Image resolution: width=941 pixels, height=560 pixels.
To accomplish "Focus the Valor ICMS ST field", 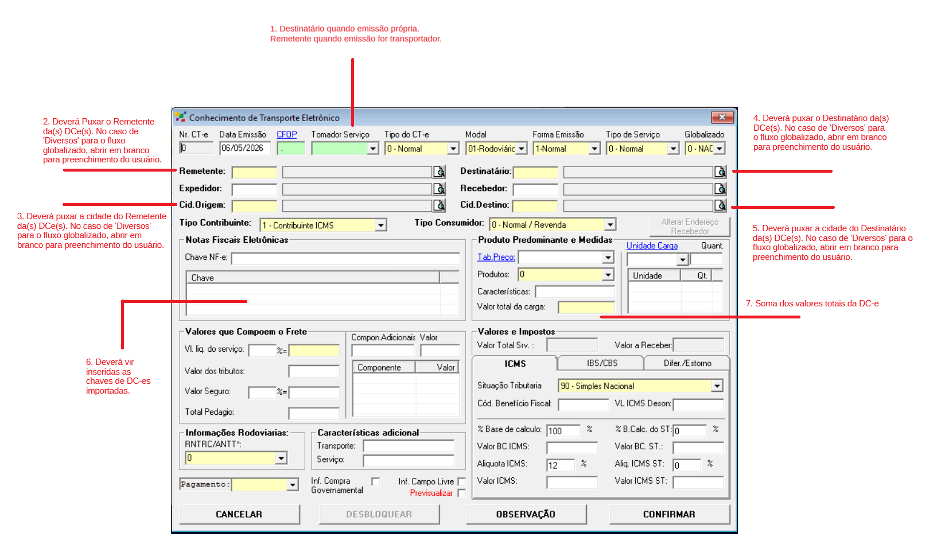I will (x=698, y=482).
